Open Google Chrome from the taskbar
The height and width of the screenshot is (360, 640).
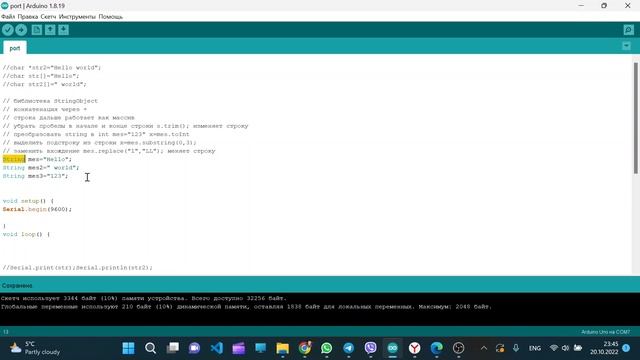pos(304,348)
